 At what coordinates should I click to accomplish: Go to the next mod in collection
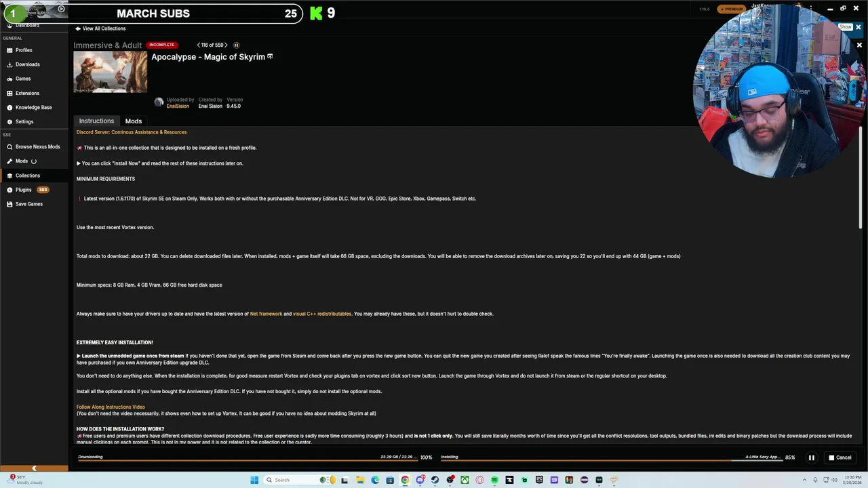[226, 45]
